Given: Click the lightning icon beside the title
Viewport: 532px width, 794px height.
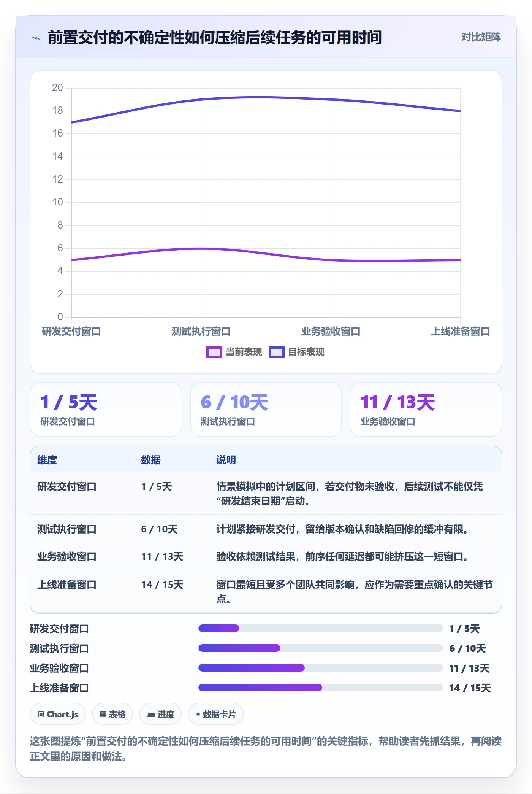Looking at the screenshot, I should (36, 38).
